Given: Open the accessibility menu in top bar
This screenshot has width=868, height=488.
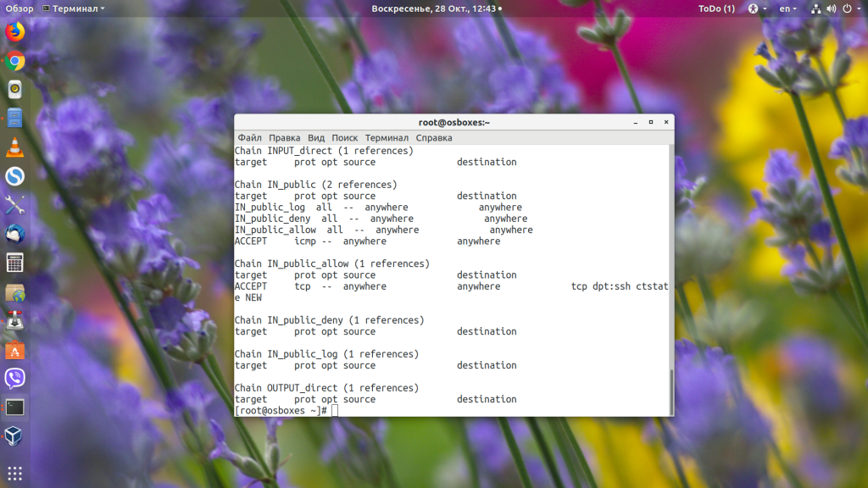Looking at the screenshot, I should 757,8.
